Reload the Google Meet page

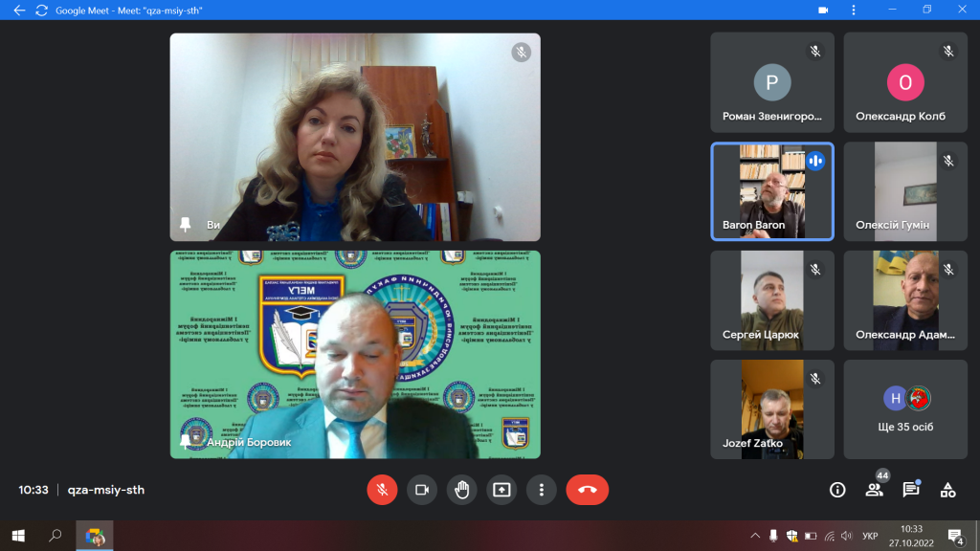click(x=42, y=10)
